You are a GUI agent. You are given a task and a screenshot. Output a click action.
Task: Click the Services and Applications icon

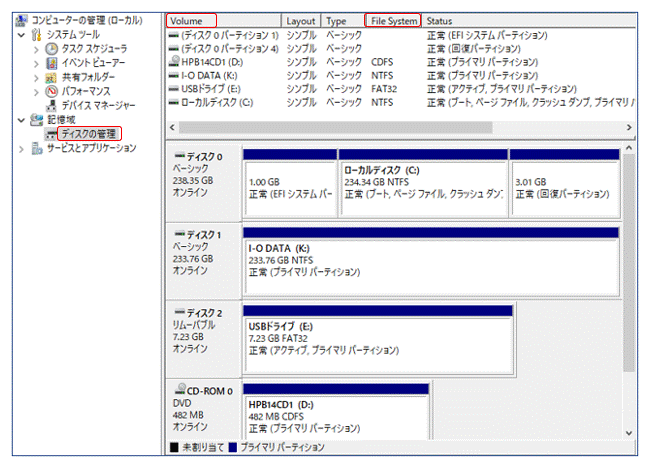(37, 148)
